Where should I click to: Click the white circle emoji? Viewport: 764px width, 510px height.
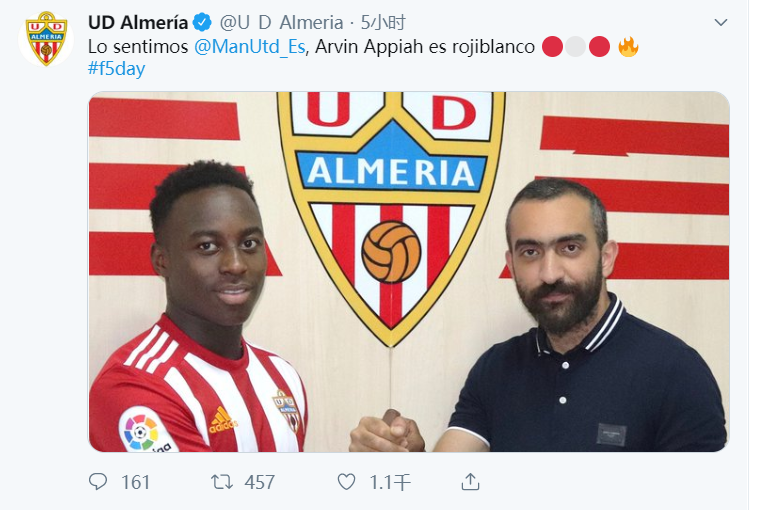point(576,47)
